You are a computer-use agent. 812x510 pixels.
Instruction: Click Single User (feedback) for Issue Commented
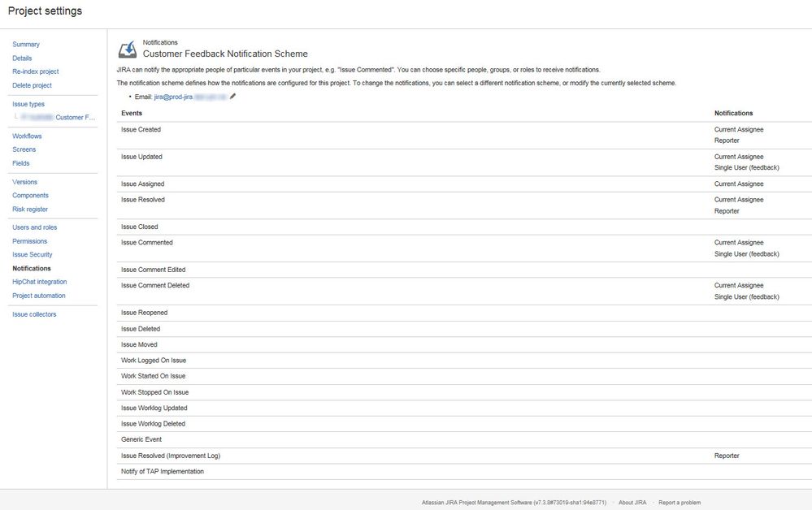(746, 254)
